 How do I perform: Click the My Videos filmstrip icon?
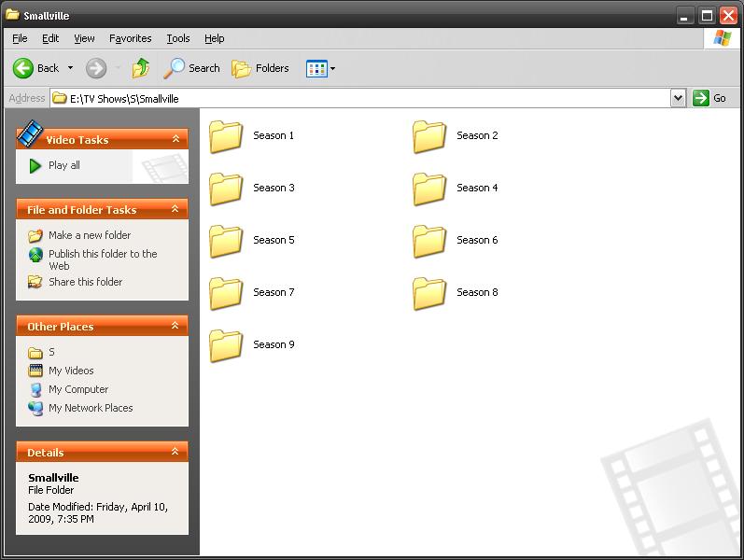(35, 371)
